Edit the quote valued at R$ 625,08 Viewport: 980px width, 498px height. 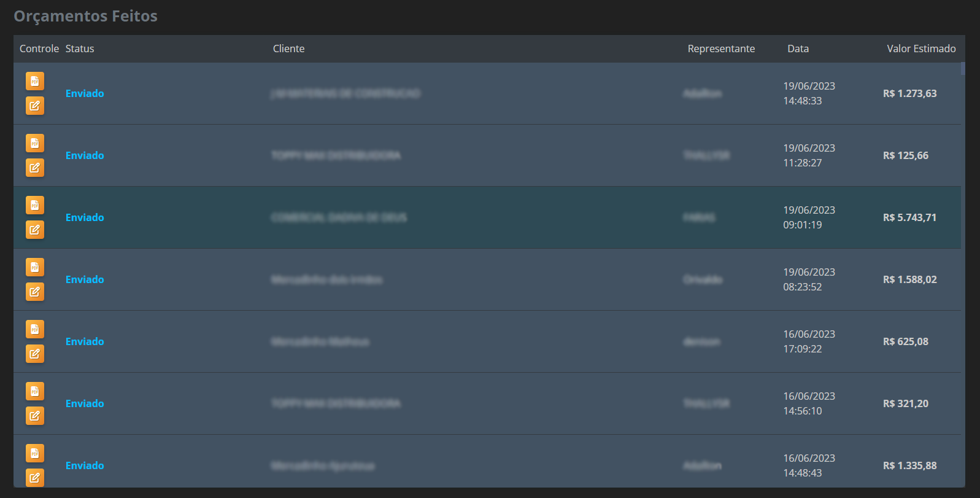coord(35,354)
